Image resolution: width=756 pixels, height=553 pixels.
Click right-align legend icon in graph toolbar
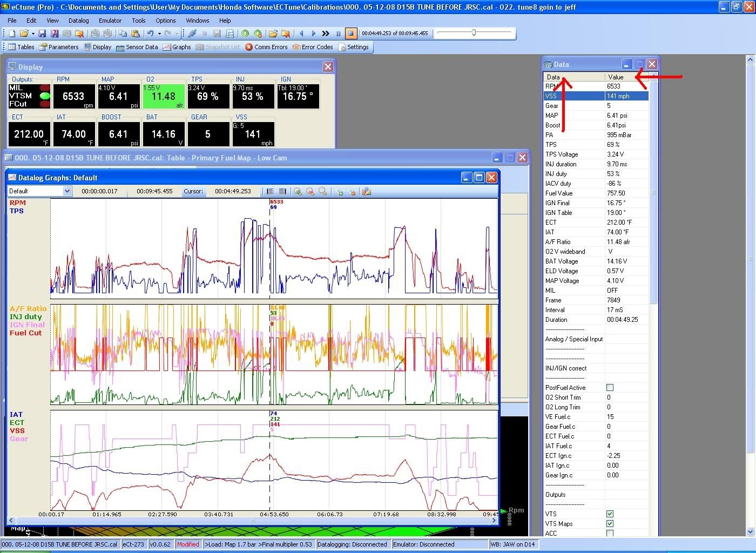click(x=282, y=192)
